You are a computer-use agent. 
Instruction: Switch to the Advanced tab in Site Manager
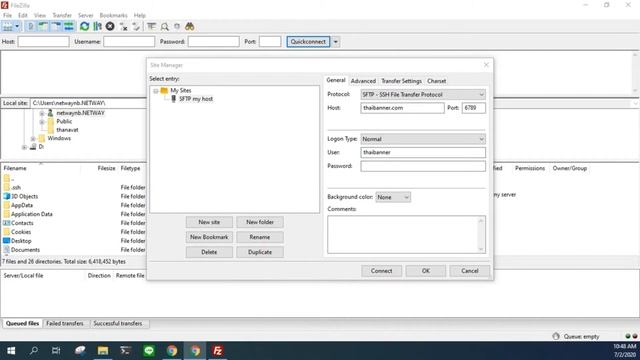(x=363, y=81)
